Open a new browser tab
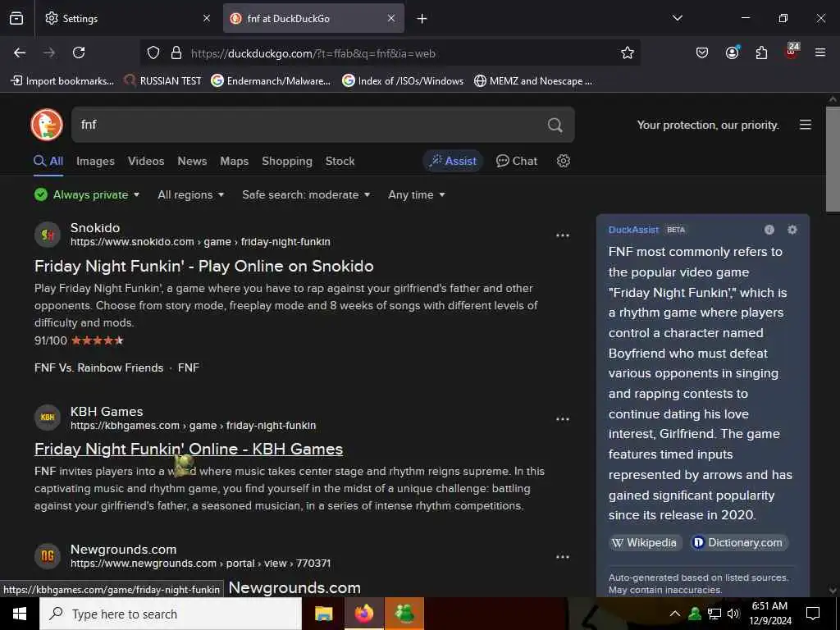 coord(422,19)
